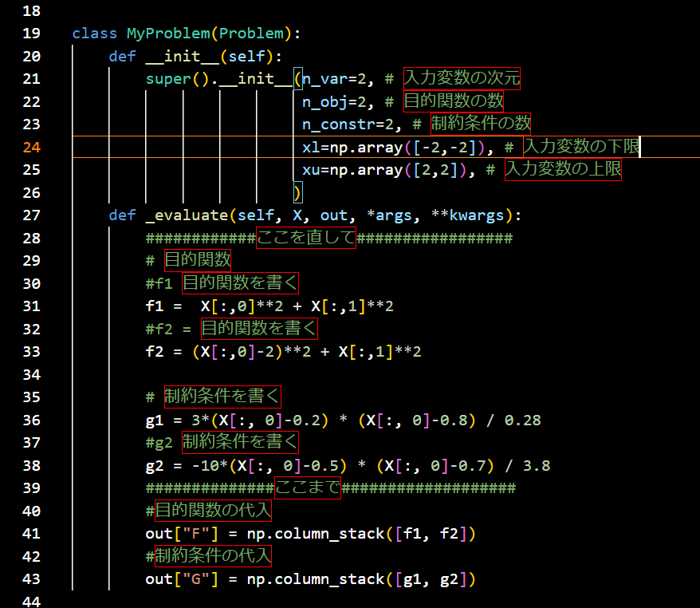Click the 制約条件を書く text on line 37
The image size is (700, 608).
point(241,443)
